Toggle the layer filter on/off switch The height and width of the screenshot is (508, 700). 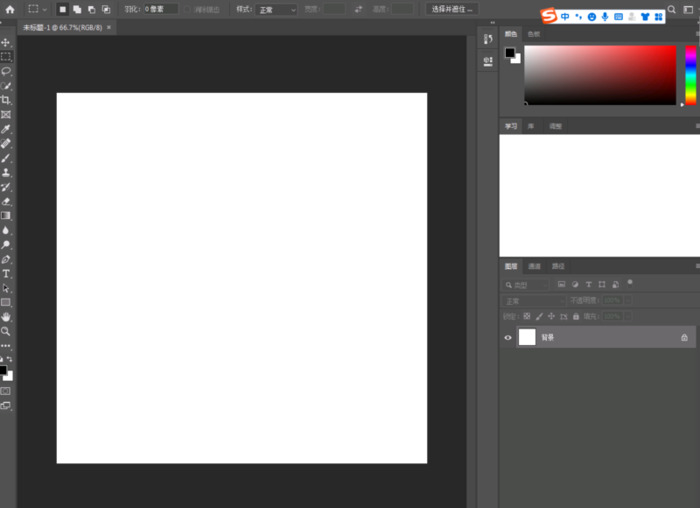pyautogui.click(x=629, y=283)
